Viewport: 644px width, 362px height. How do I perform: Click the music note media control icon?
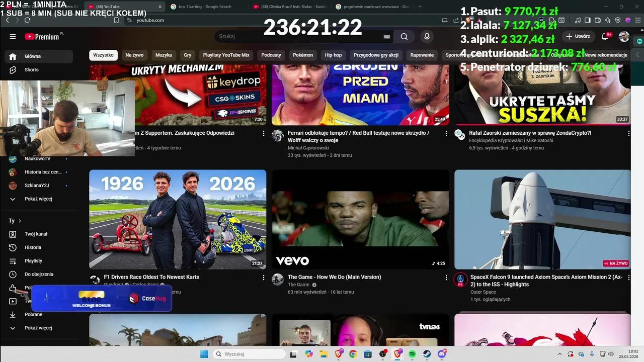(x=578, y=20)
